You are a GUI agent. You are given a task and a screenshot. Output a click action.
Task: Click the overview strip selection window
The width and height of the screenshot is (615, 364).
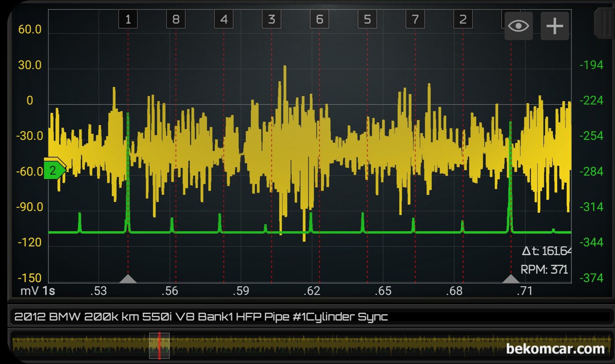[159, 345]
